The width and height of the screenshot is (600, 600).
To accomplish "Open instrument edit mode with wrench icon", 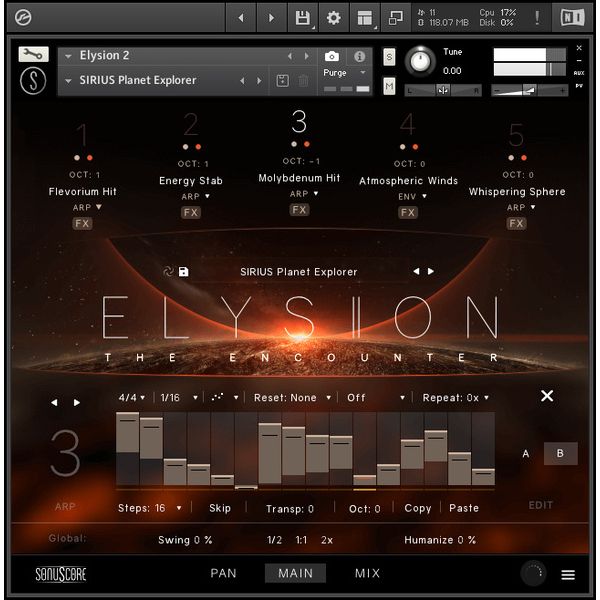I will [33, 54].
